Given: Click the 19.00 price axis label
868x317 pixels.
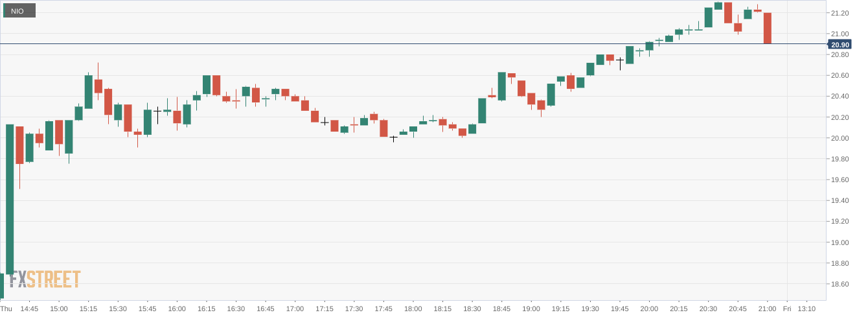Looking at the screenshot, I should tap(839, 242).
